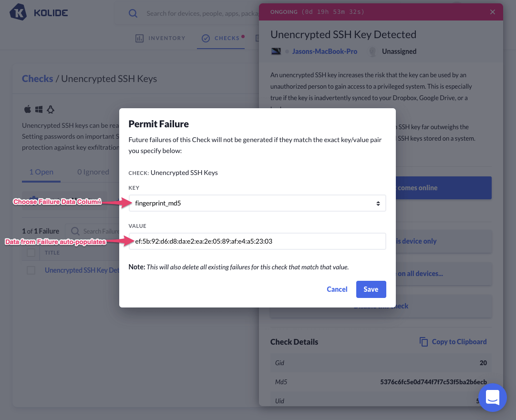516x420 pixels.
Task: Click the Linux penguin platform icon
Action: pos(51,110)
